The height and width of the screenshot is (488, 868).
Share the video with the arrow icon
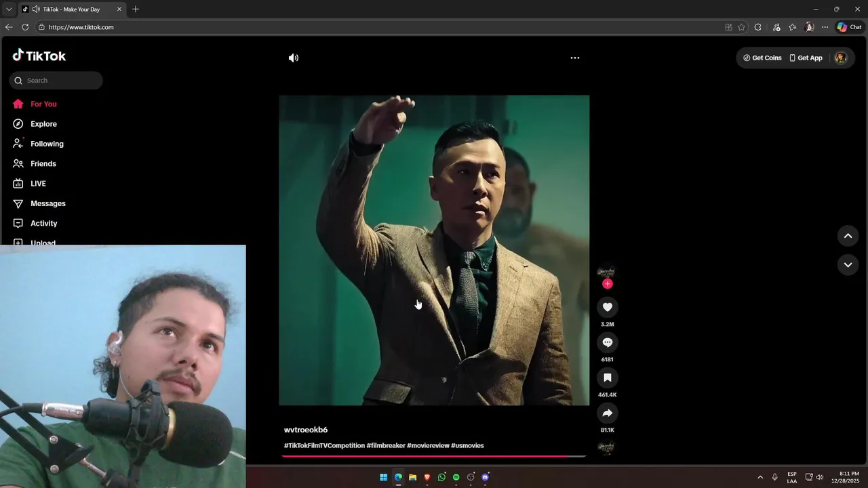pos(608,413)
